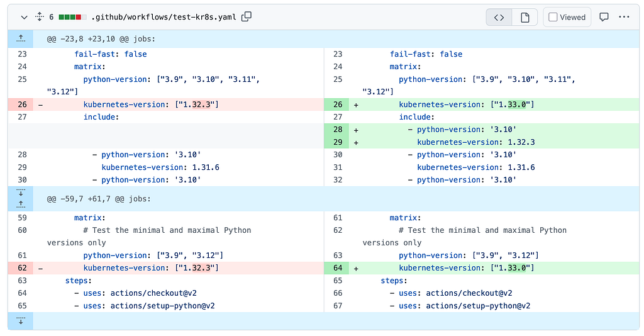
Task: Select deleted line number 62
Action: pyautogui.click(x=22, y=268)
